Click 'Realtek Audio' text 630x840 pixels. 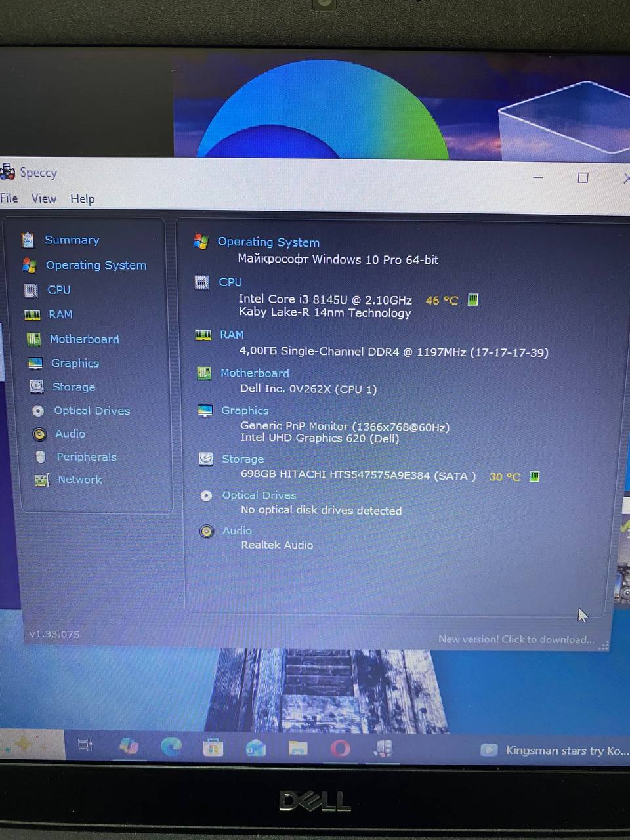tap(277, 545)
